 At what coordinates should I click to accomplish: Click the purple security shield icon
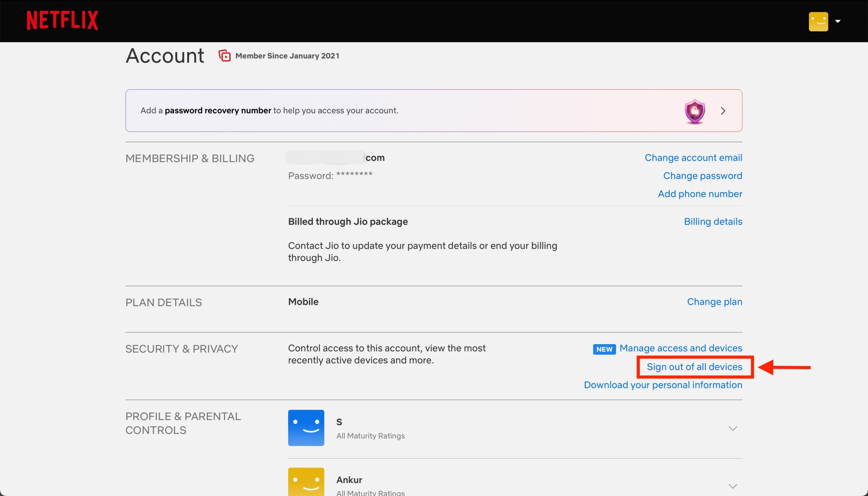click(695, 111)
